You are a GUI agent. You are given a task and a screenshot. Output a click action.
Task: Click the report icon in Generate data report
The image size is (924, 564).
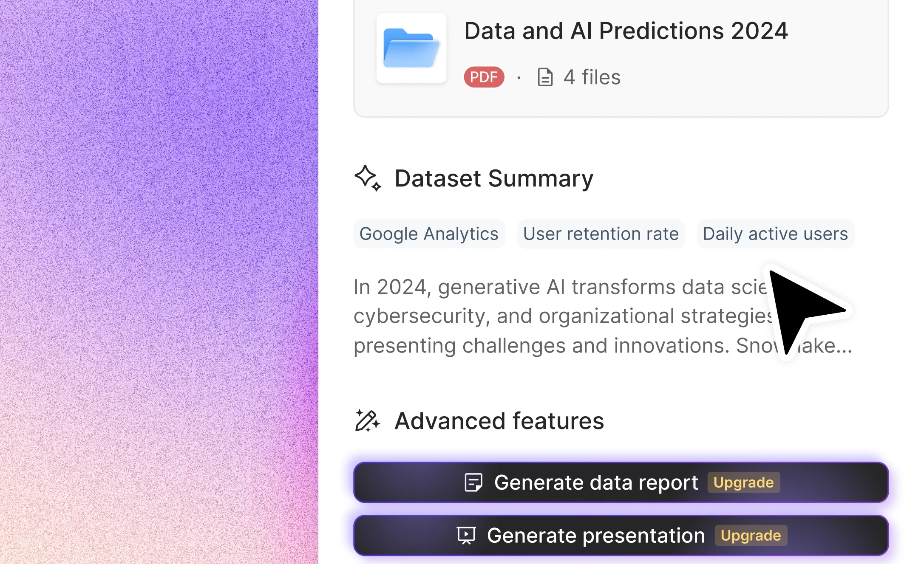coord(473,482)
